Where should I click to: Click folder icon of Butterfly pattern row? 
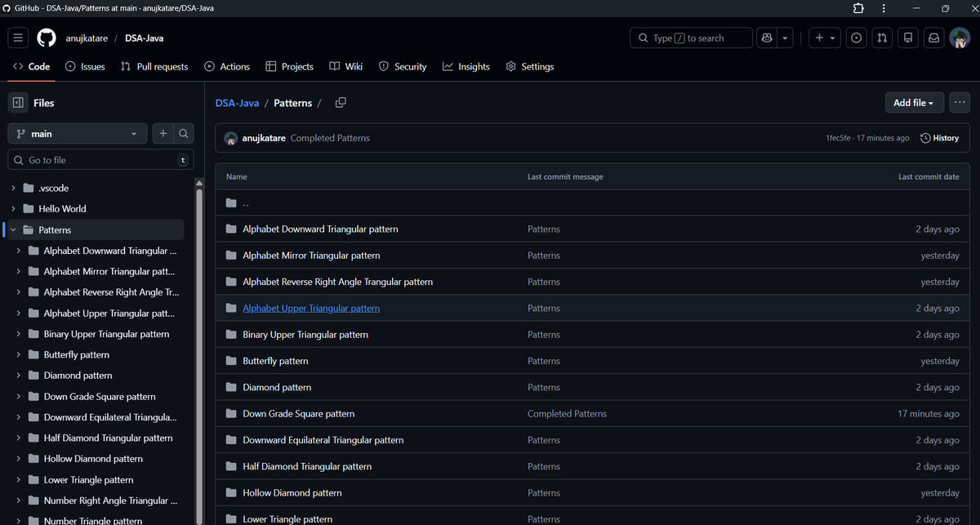coord(231,361)
